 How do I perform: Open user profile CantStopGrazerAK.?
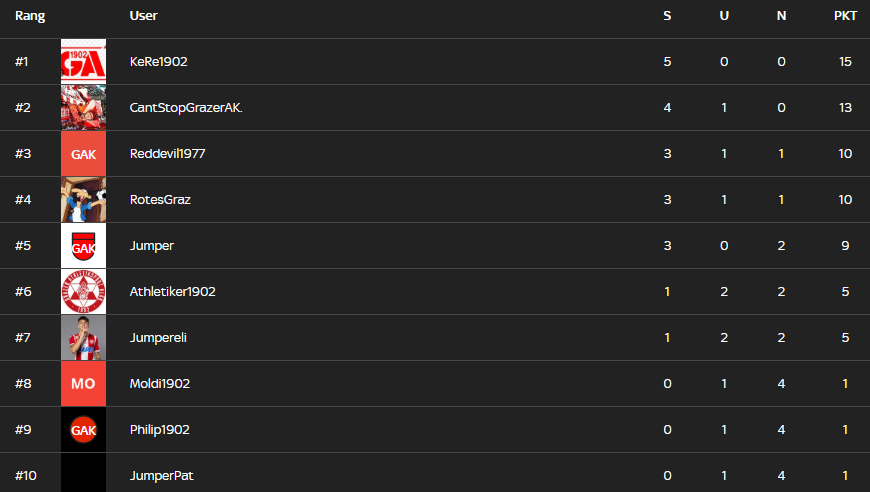tap(186, 108)
